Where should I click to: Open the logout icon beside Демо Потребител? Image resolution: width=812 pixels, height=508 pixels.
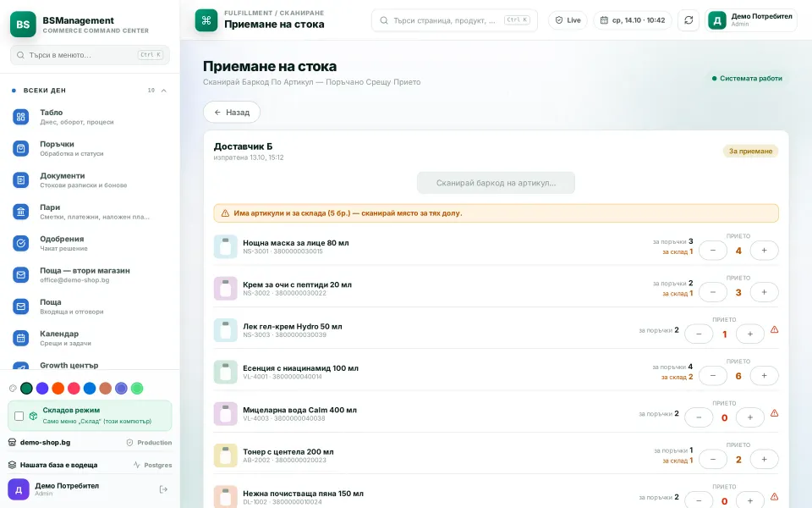pos(163,489)
